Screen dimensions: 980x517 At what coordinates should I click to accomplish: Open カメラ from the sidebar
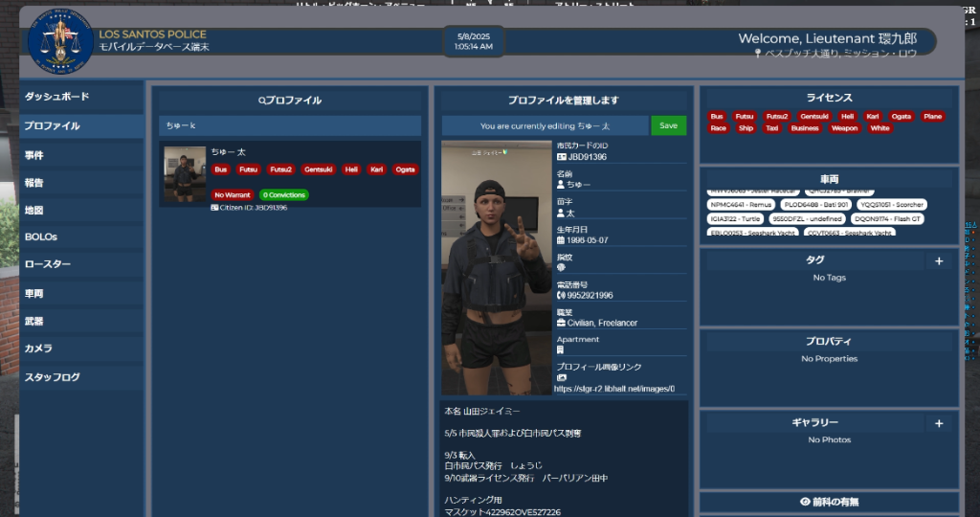click(81, 348)
